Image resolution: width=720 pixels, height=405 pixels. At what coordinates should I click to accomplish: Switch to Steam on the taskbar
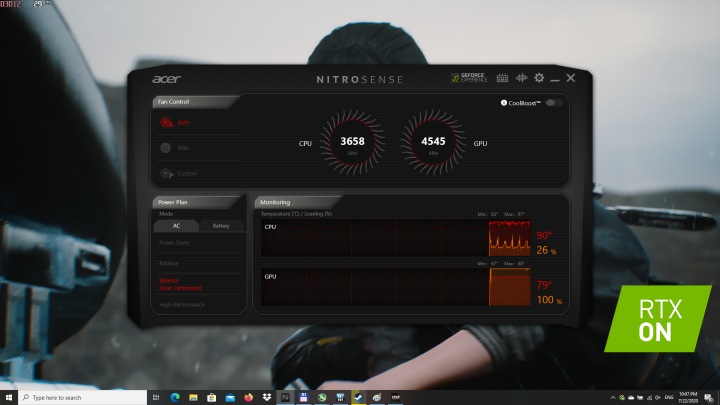(x=359, y=397)
